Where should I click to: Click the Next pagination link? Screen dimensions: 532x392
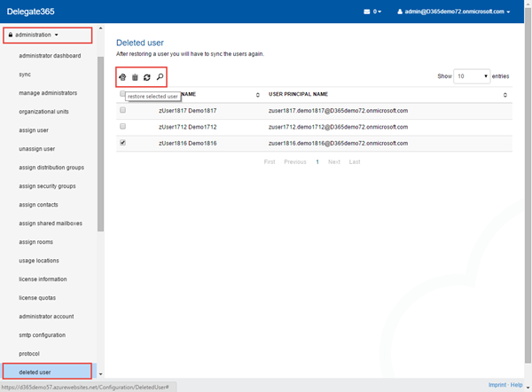click(333, 162)
